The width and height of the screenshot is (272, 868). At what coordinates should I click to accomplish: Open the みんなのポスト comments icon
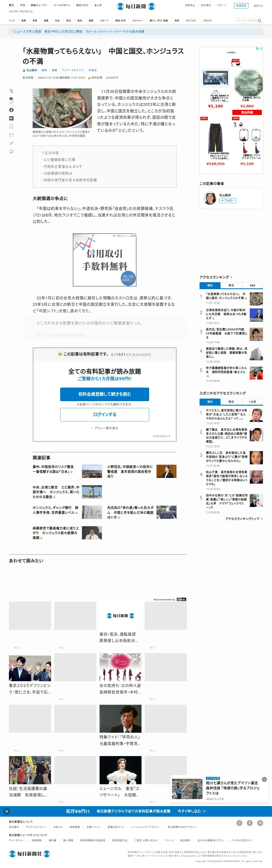[x=11, y=100]
